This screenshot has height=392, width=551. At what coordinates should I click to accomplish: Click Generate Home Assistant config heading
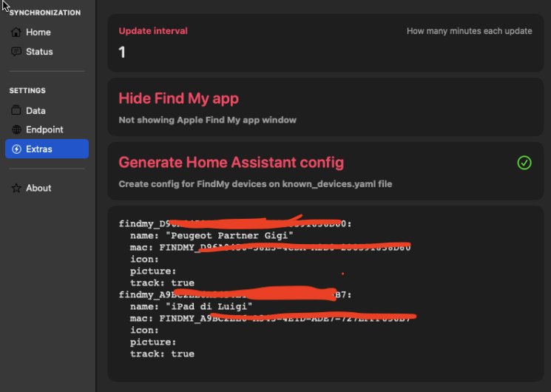coord(231,163)
